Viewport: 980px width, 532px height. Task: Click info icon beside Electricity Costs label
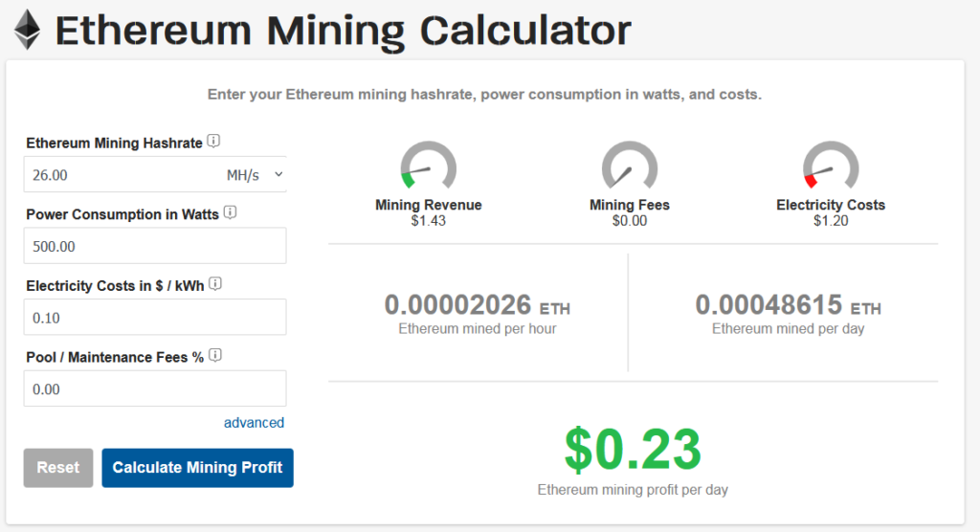click(x=215, y=283)
